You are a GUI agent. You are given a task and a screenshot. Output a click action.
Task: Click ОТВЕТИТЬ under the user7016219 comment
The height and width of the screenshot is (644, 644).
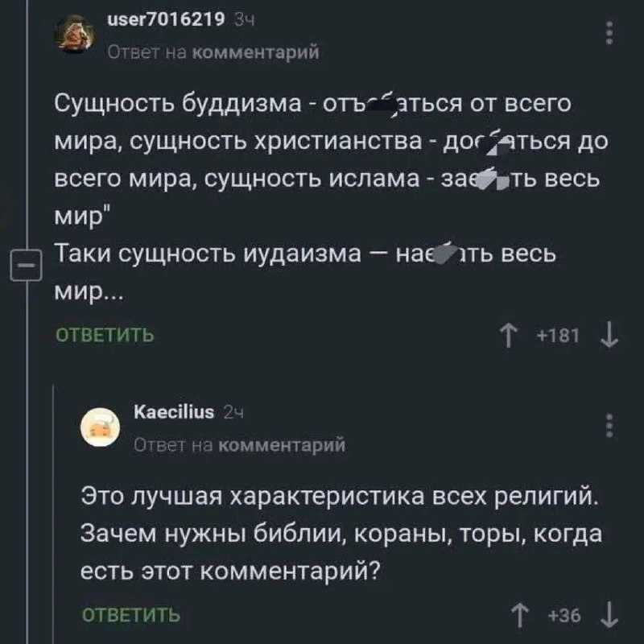point(104,336)
